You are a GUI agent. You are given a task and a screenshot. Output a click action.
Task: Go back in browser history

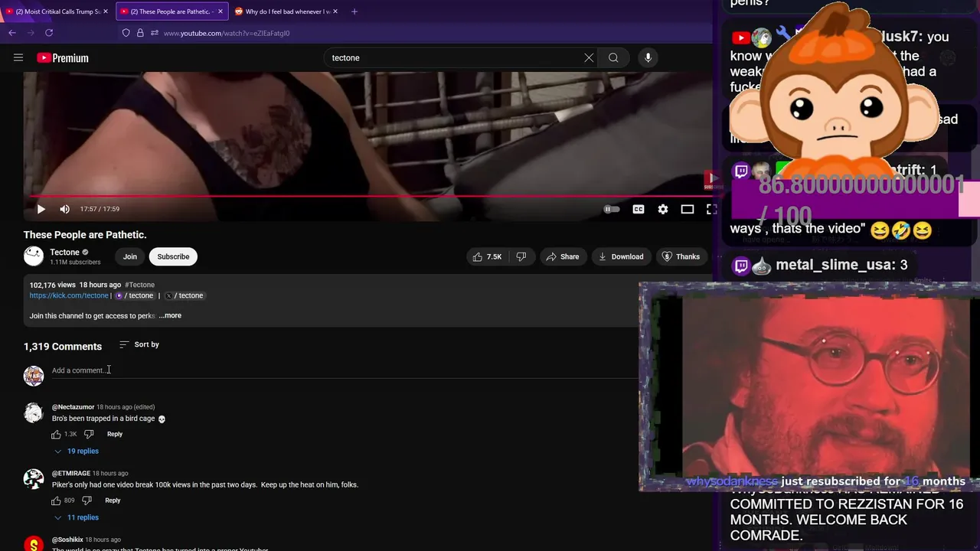pyautogui.click(x=11, y=33)
